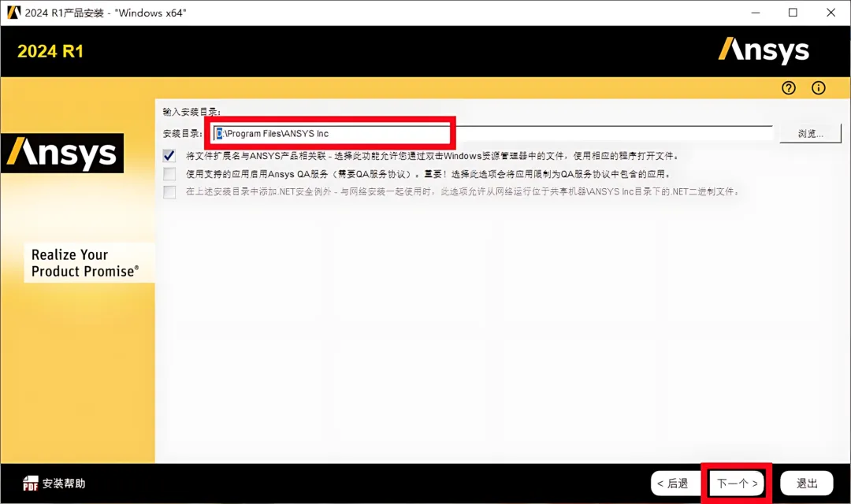Screen dimensions: 851x504
Task: Exit the installer with the 退出 button
Action: [x=807, y=483]
